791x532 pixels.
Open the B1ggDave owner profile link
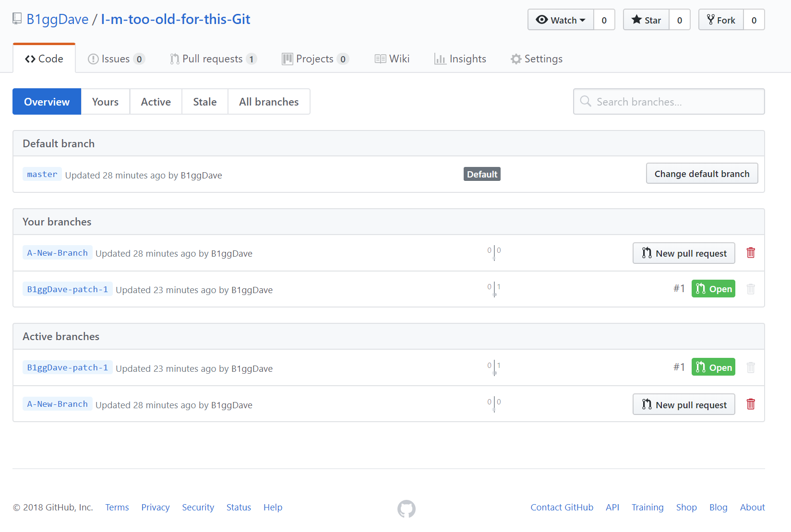pos(58,19)
